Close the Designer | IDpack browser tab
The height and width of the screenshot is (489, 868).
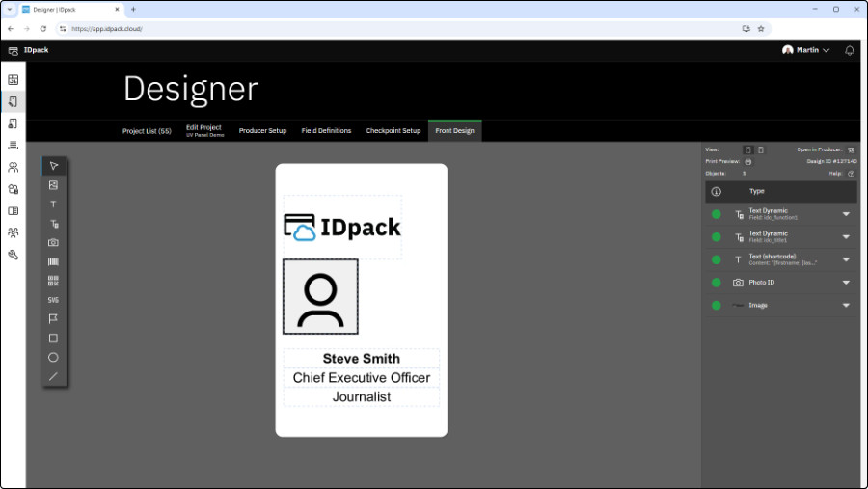point(117,10)
